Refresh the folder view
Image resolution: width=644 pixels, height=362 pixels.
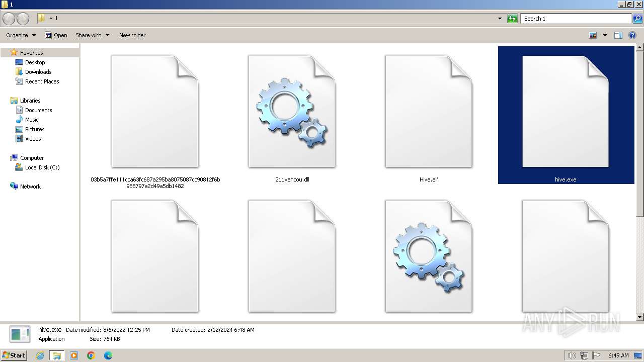(512, 19)
